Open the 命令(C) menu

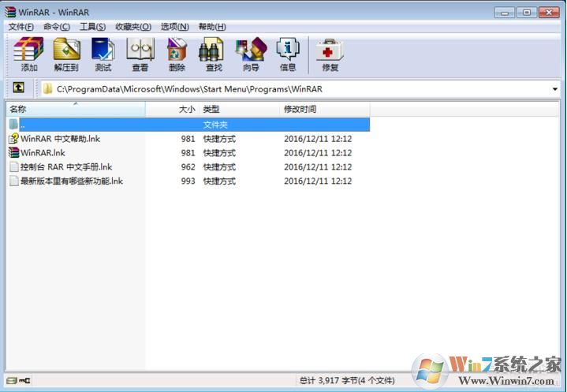click(57, 27)
